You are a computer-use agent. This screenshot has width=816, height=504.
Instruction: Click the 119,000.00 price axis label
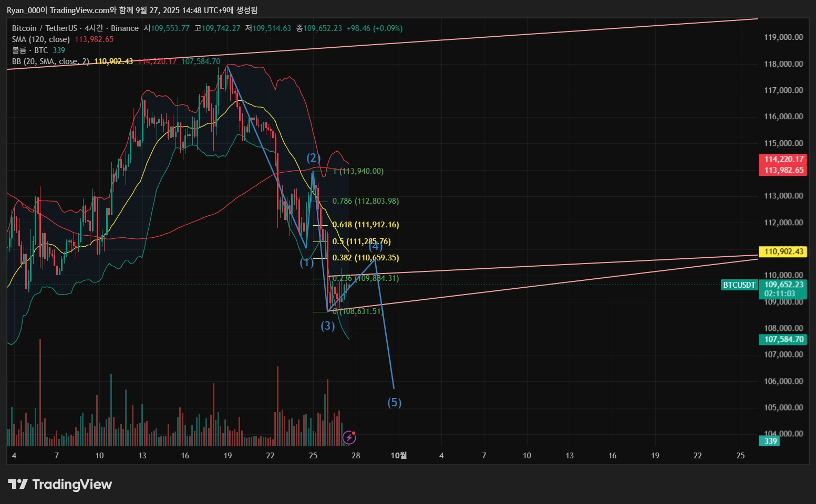tap(783, 37)
